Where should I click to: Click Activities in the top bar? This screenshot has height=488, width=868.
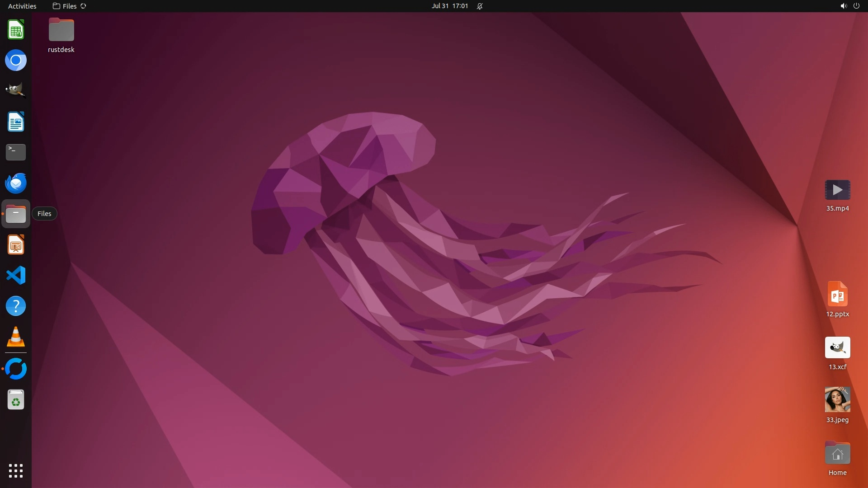tap(22, 6)
